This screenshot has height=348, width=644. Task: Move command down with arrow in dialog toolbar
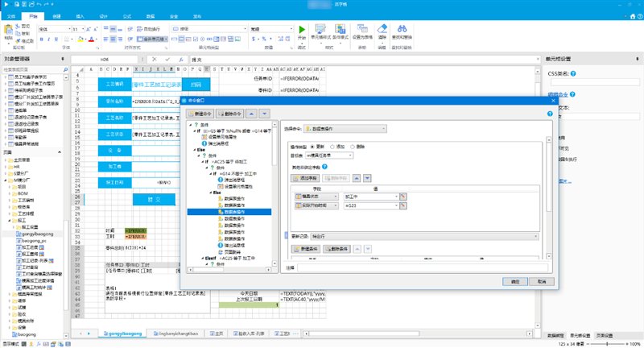click(x=265, y=114)
